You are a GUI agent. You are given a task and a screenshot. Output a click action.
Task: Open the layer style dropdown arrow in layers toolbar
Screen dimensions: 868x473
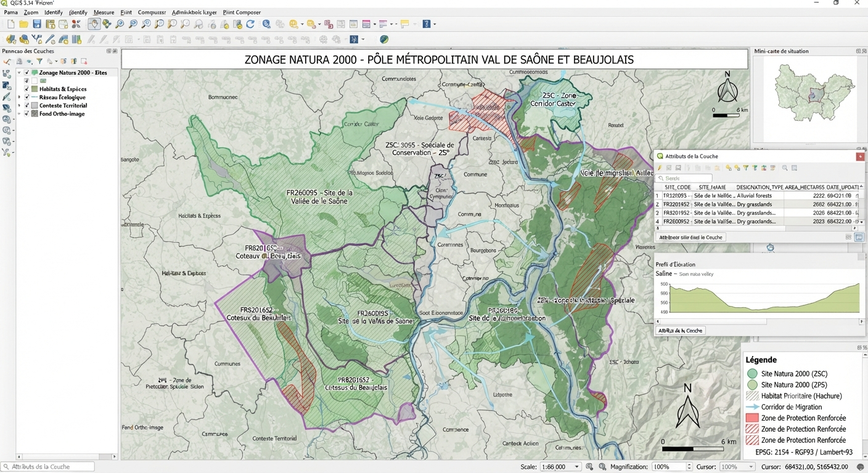point(57,62)
